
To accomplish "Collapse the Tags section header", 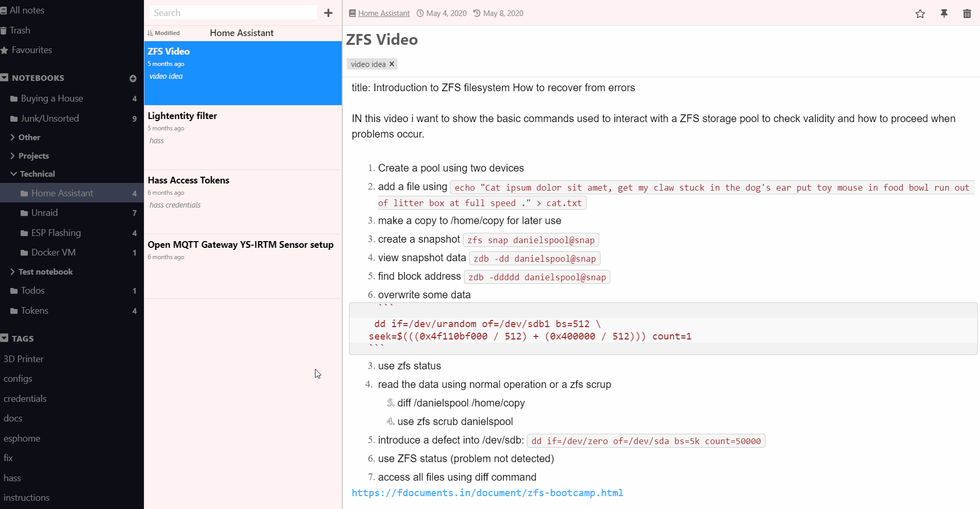I will [x=5, y=338].
